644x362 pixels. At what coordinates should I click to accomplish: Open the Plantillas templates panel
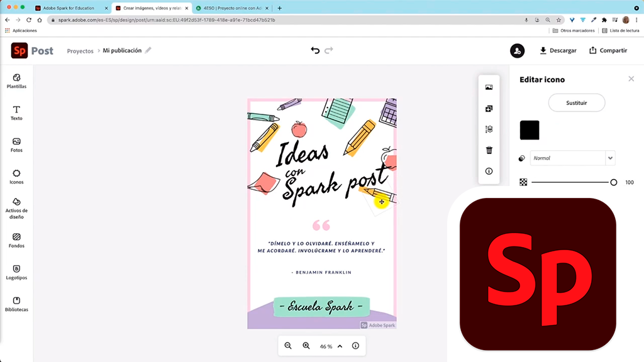click(16, 81)
